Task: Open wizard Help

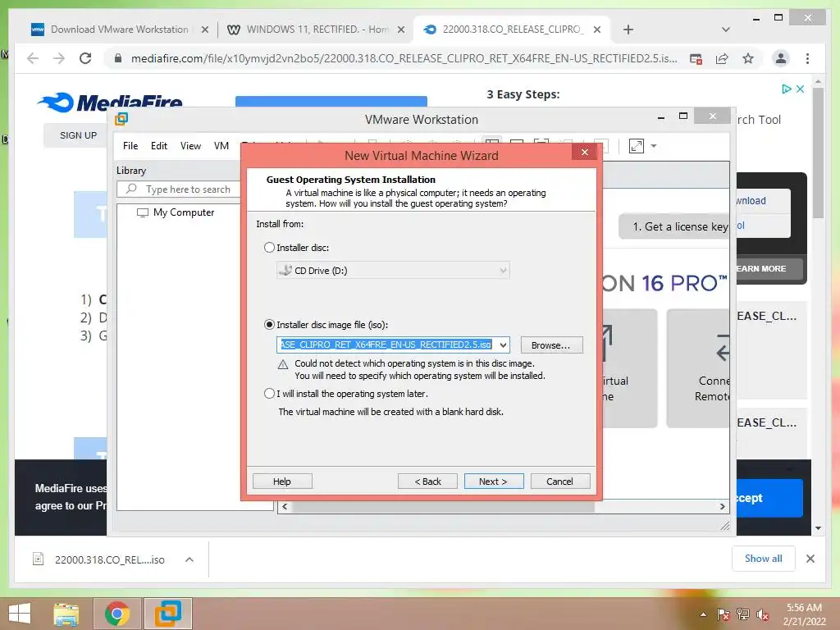Action: coord(282,482)
